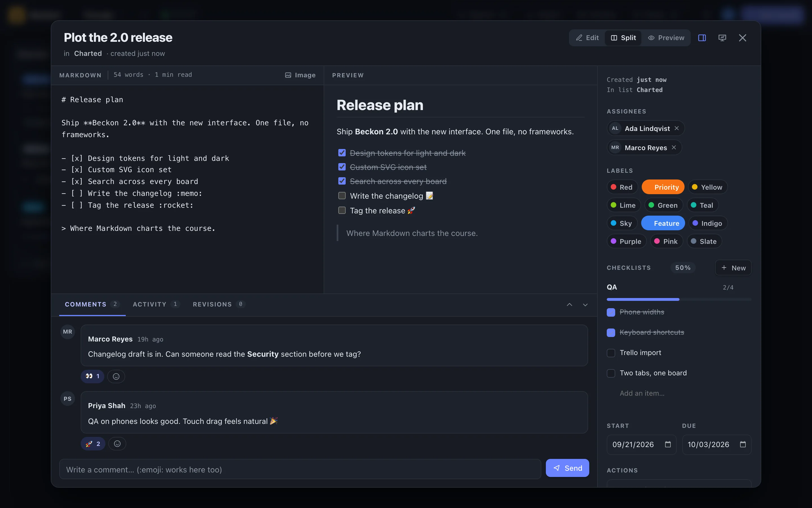Switch to Preview mode
This screenshot has height=508, width=812.
point(666,38)
